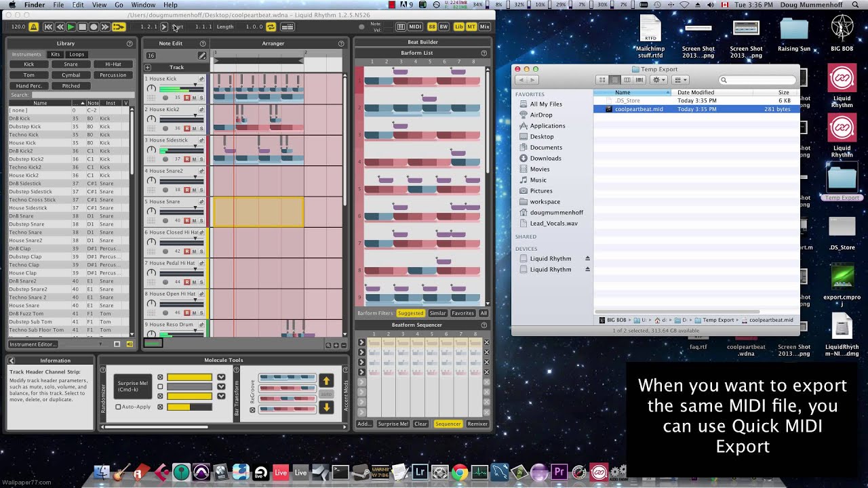Screen dimensions: 868x488
Task: Expand the first Beatform Sequencer row arrow
Action: [x=361, y=342]
